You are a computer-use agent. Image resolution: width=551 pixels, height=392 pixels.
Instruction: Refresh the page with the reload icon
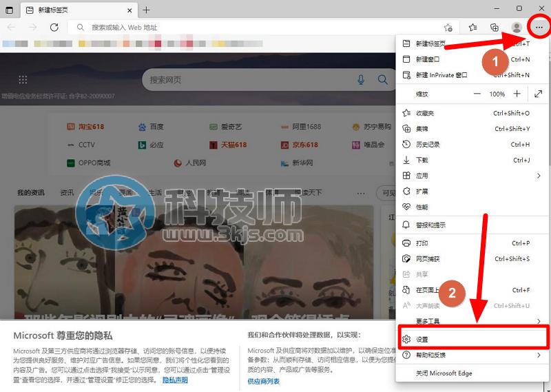54,28
